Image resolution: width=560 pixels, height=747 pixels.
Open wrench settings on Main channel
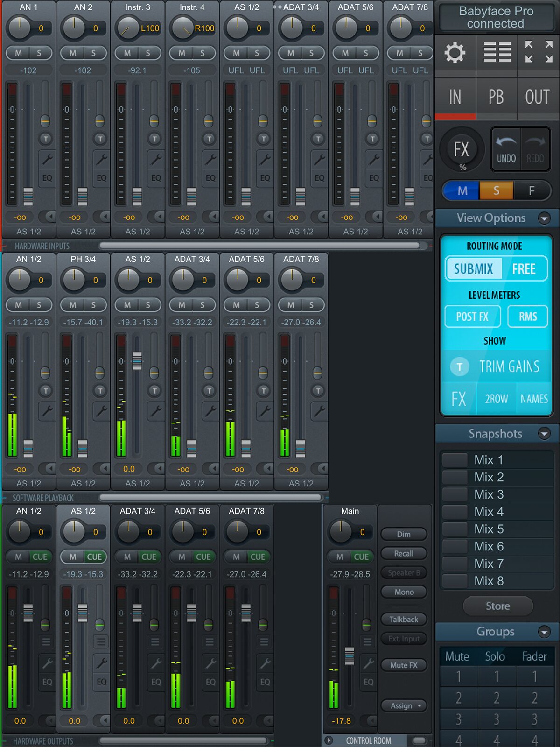pos(368,663)
